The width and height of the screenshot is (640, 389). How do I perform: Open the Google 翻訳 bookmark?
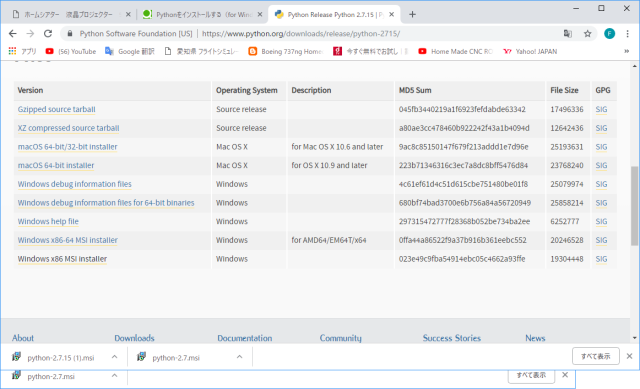[x=130, y=51]
